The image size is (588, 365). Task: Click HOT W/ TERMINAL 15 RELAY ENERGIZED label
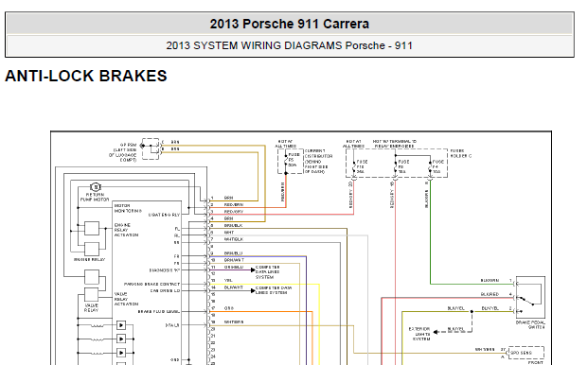pyautogui.click(x=394, y=144)
